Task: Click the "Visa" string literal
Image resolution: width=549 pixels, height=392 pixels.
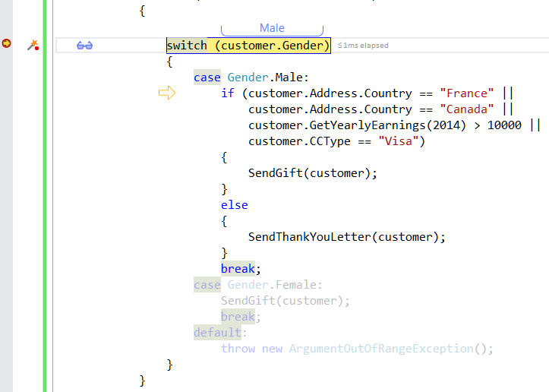Action: (399, 141)
